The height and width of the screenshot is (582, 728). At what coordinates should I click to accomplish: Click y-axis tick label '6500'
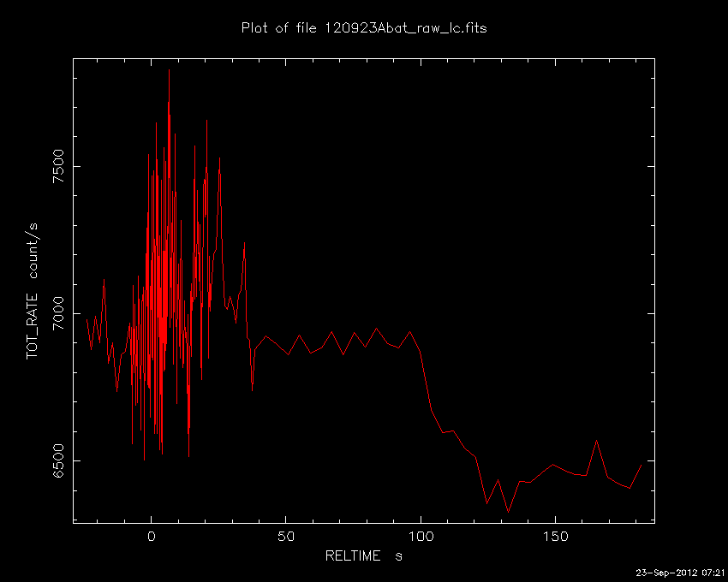coord(58,460)
